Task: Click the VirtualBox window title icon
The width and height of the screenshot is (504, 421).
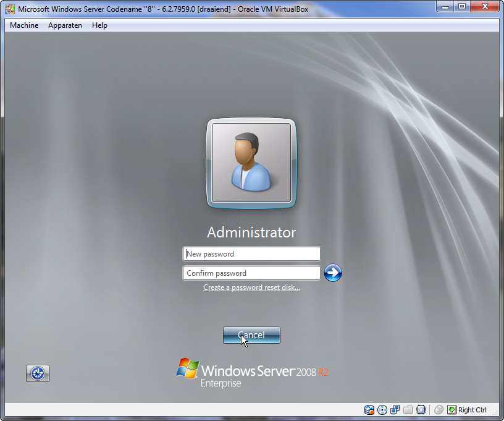Action: 10,9
